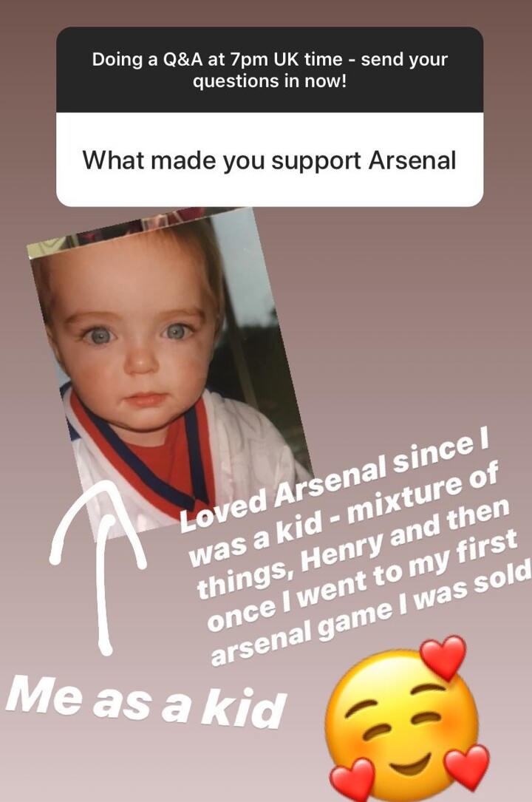Tap the bottom-right red heart on emoji
This screenshot has width=532, height=802.
click(x=467, y=766)
